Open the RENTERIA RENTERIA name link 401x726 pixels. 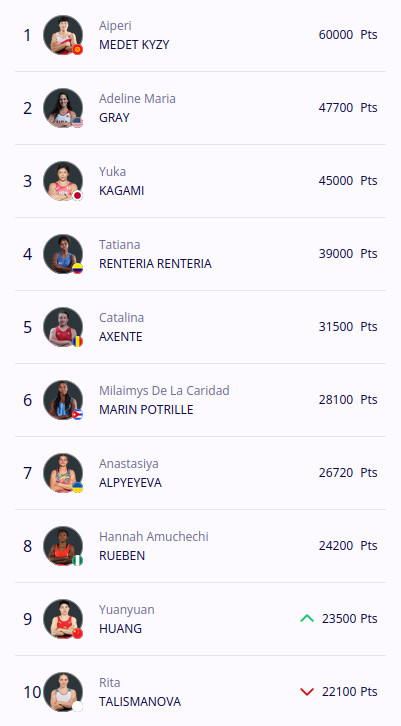pos(155,263)
